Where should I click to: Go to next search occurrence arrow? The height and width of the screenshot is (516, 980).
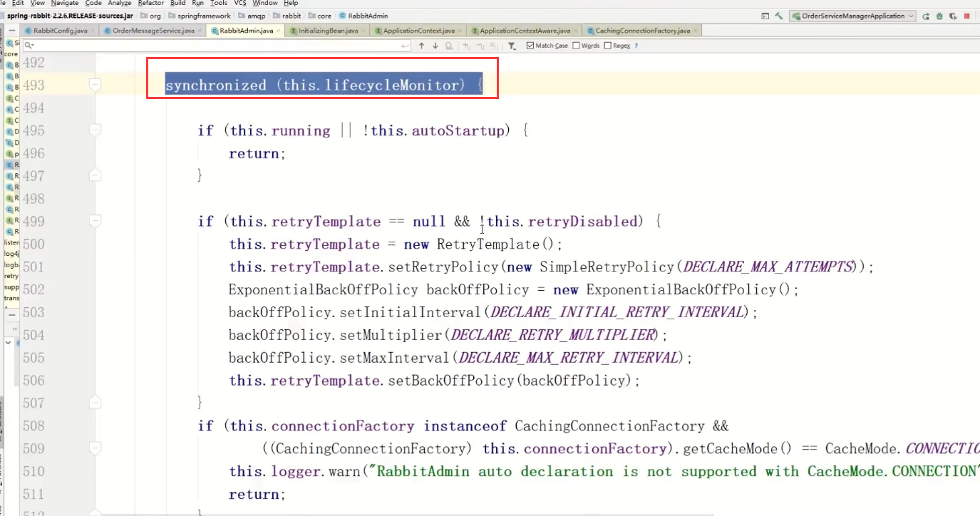click(435, 46)
